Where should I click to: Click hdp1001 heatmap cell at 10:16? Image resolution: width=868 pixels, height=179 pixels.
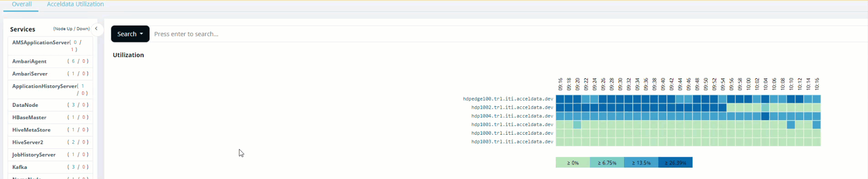pyautogui.click(x=816, y=125)
